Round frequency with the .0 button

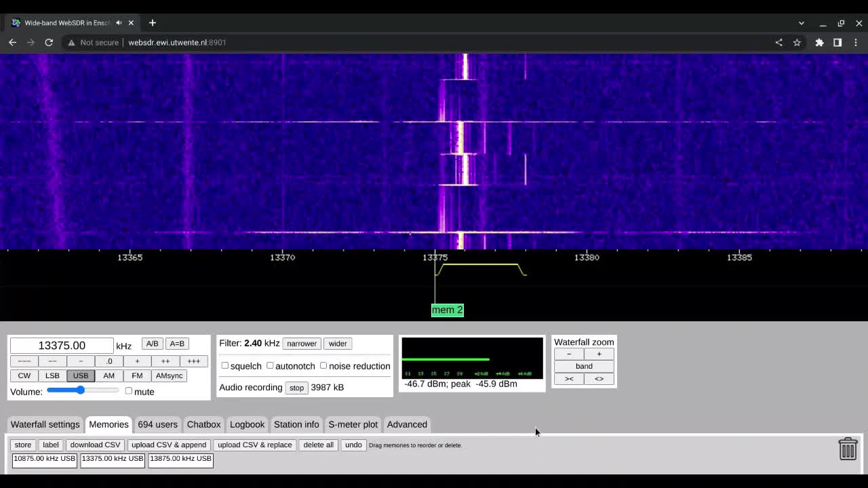(108, 361)
